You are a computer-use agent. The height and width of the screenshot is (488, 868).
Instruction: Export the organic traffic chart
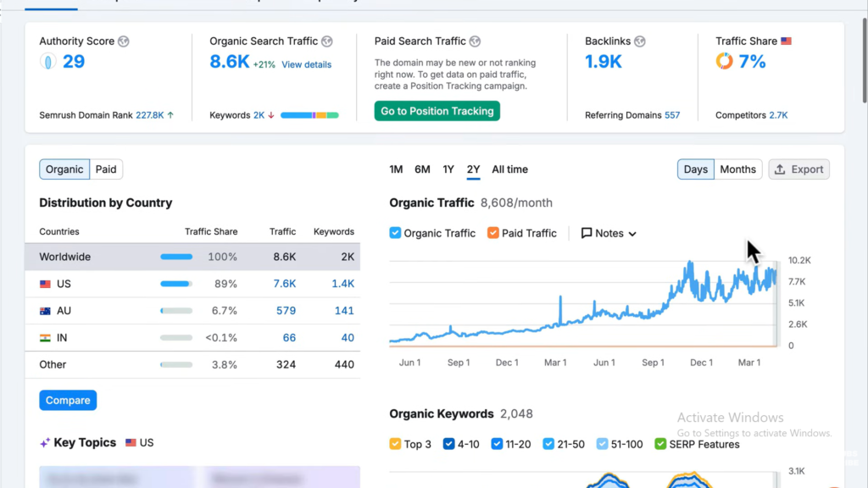tap(798, 169)
